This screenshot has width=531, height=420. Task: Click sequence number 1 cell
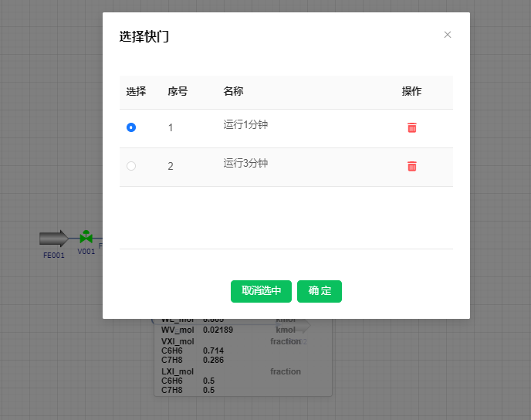pos(171,127)
